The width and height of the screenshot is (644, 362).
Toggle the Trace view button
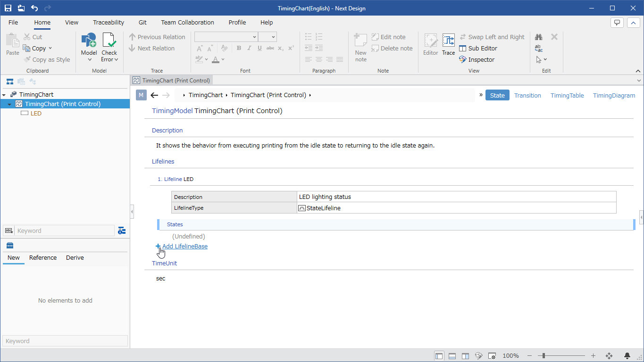click(x=448, y=45)
